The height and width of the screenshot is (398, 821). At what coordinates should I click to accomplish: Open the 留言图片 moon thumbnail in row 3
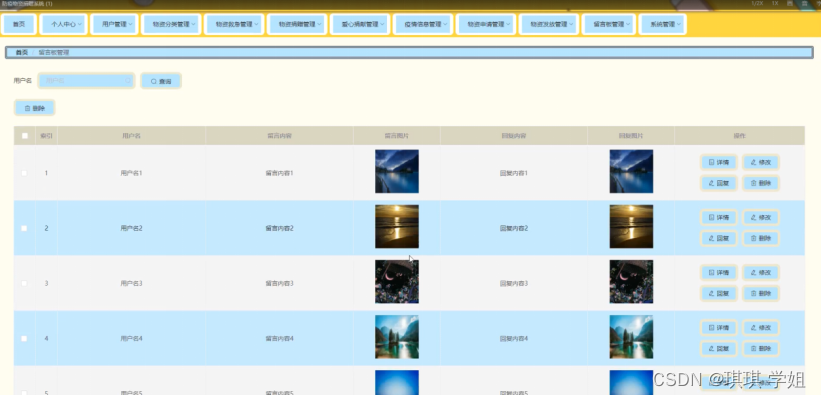397,282
